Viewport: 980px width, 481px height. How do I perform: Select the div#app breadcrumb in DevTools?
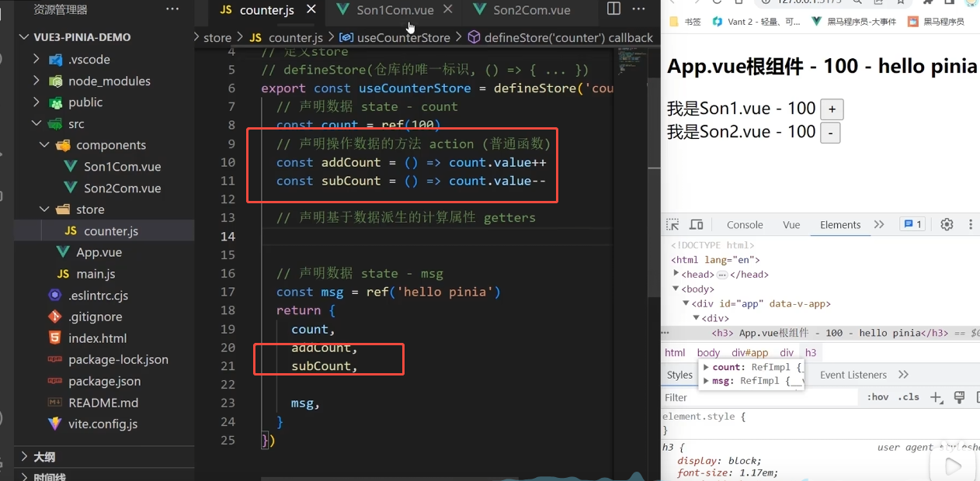(x=749, y=352)
